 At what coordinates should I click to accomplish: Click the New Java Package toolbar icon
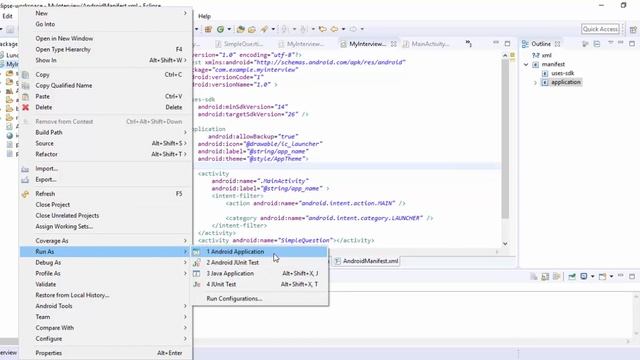tap(208, 29)
